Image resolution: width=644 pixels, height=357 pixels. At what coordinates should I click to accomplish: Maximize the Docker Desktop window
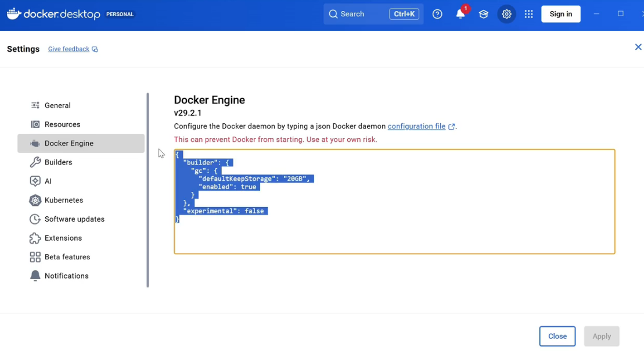click(x=621, y=14)
